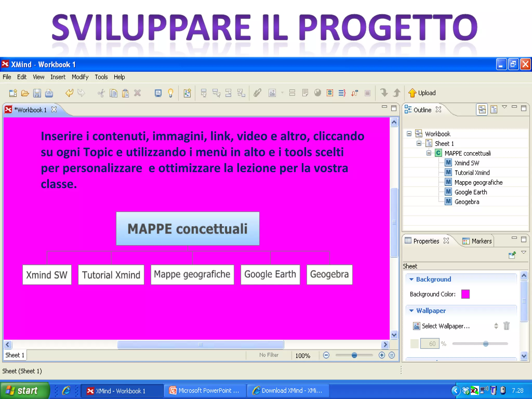Click the drill down arrow icon
Screen dimensions: 532x399
(384, 92)
